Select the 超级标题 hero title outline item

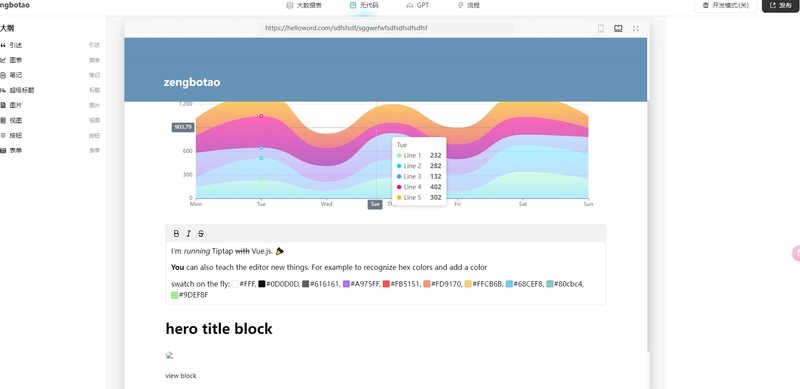[x=50, y=90]
